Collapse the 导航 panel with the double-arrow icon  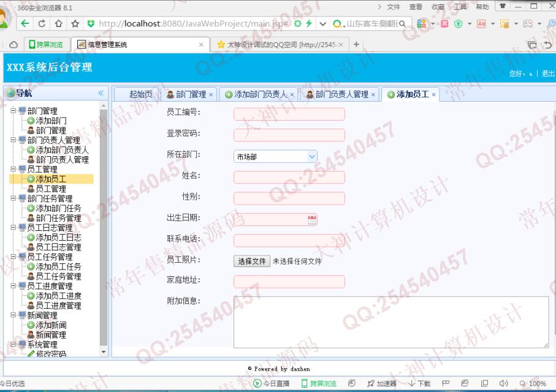[101, 93]
